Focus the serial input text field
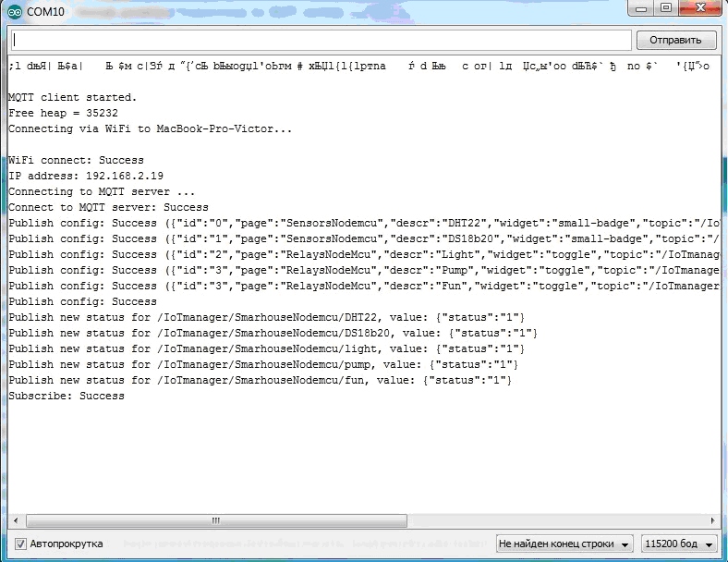The image size is (728, 562). (322, 41)
